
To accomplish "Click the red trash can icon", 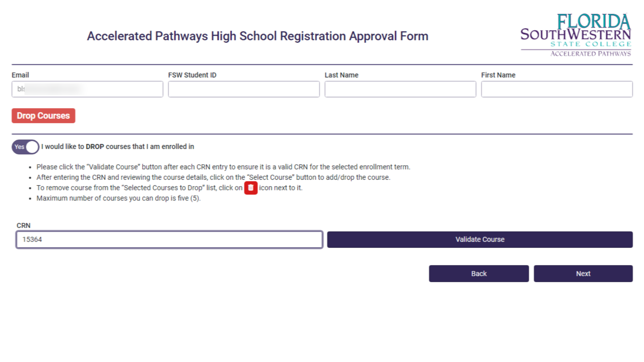I will [251, 188].
